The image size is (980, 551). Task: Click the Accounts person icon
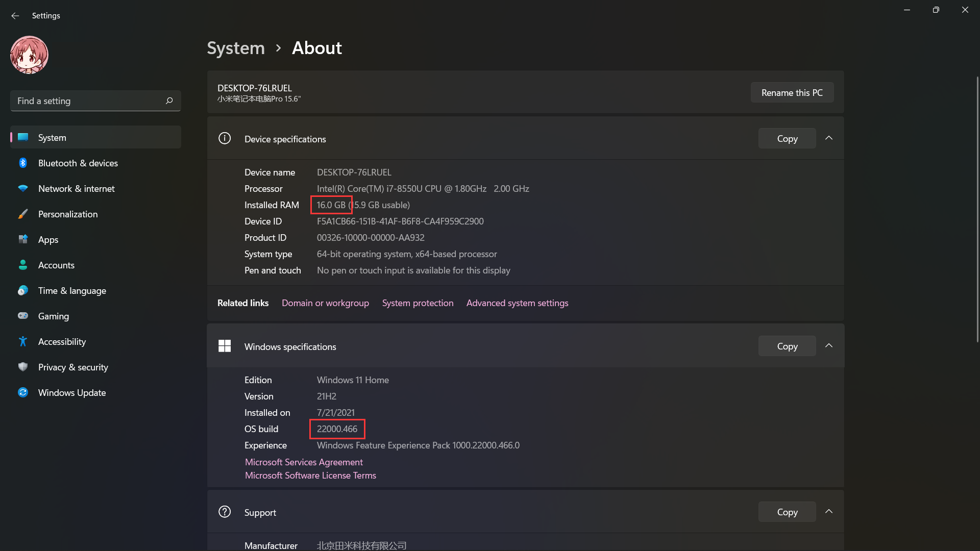(23, 265)
